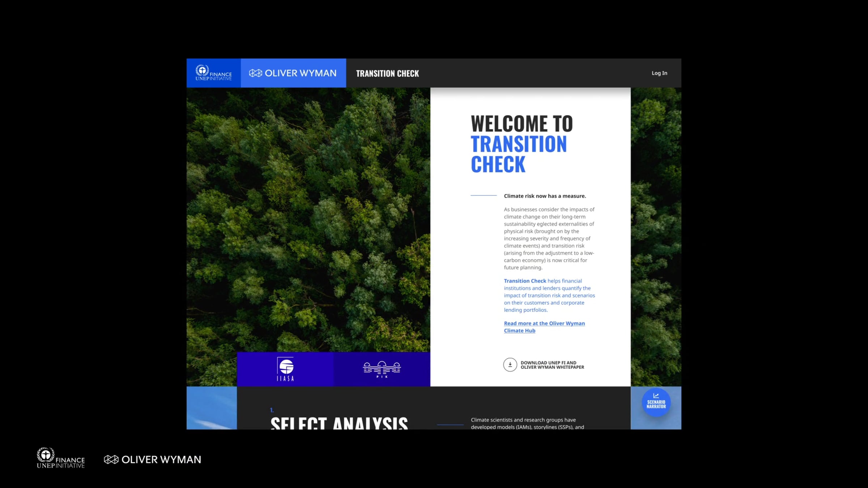
Task: Click the step number 1 label
Action: pos(272,410)
